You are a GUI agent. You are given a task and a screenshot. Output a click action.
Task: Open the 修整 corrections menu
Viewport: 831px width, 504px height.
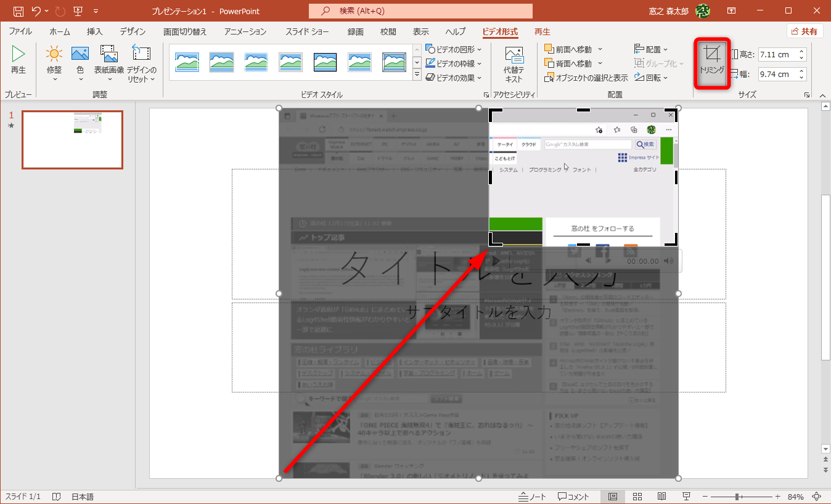tap(54, 63)
